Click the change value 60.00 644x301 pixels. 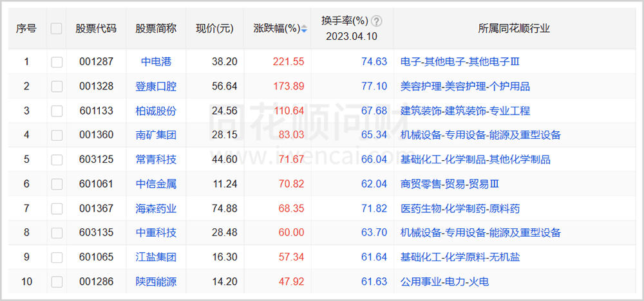click(x=291, y=233)
